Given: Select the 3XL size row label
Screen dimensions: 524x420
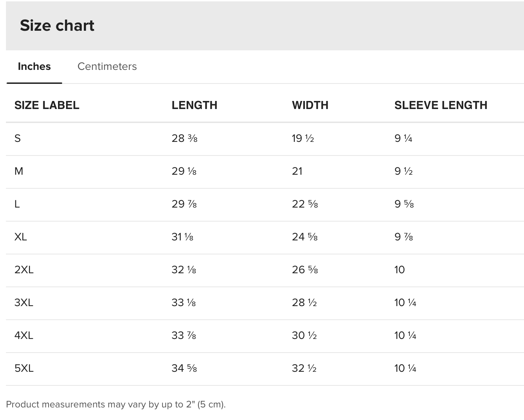Looking at the screenshot, I should pyautogui.click(x=24, y=303).
